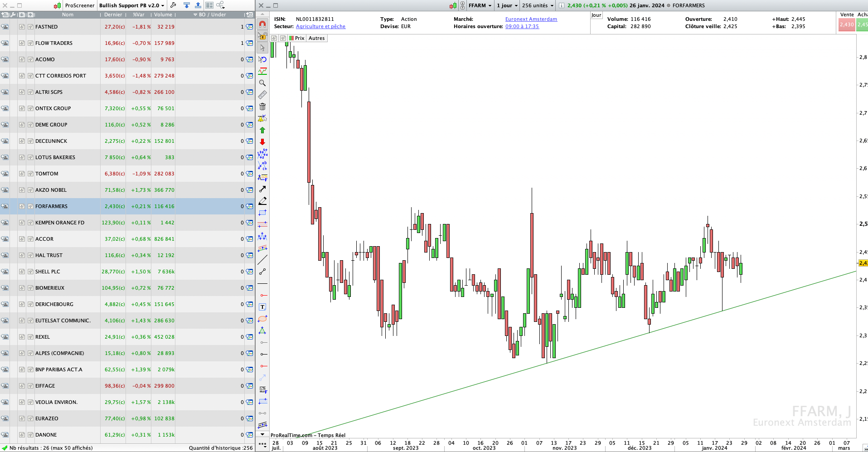Viewport: 868px width, 452px height.
Task: Open the three-dots more tools menu
Action: 262,444
